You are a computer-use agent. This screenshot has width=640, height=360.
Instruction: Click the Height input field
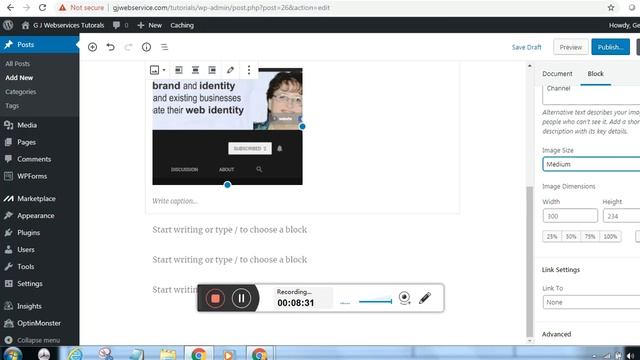621,216
